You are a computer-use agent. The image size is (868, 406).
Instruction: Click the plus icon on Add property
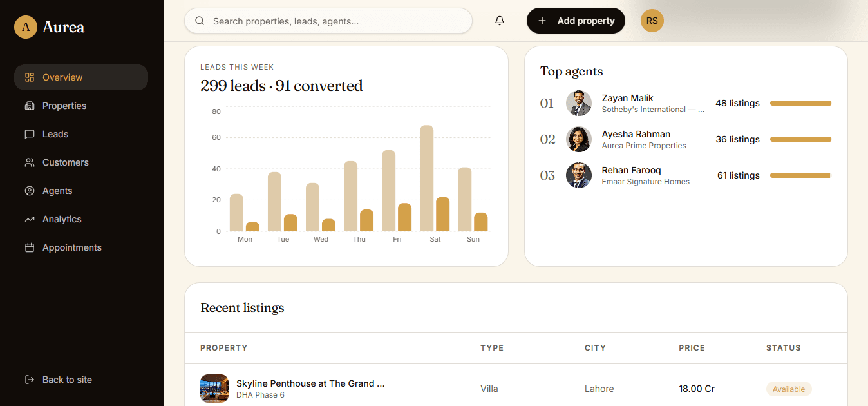[x=542, y=21]
